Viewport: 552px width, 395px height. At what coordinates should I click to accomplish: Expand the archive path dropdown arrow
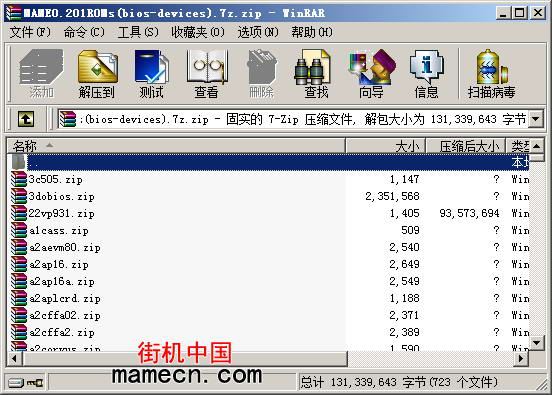(535, 119)
